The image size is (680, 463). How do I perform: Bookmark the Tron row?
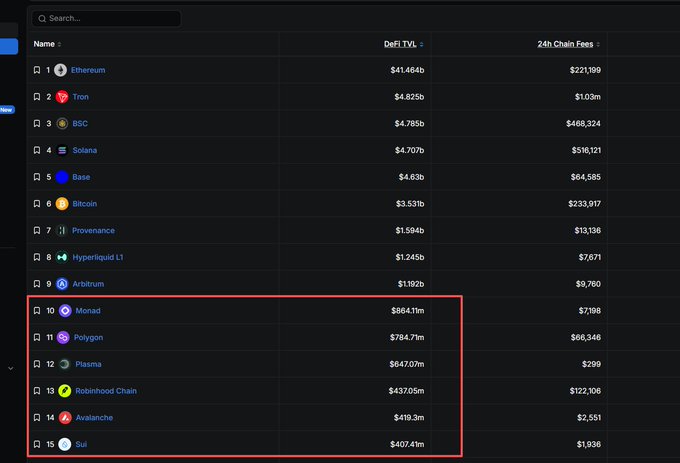pyautogui.click(x=37, y=97)
